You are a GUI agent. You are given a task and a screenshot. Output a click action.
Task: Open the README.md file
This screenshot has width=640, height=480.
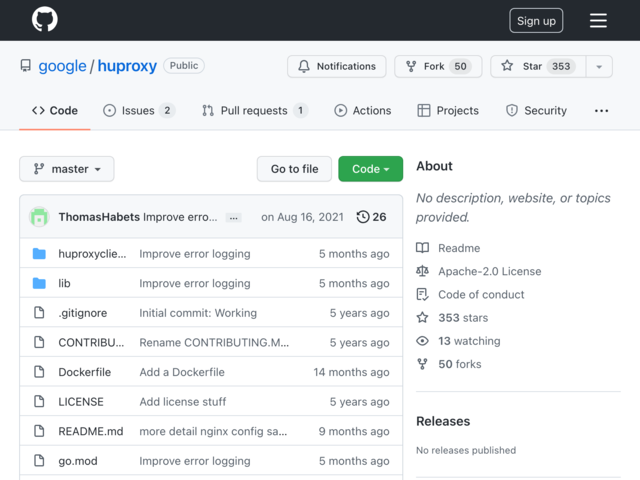[91, 431]
